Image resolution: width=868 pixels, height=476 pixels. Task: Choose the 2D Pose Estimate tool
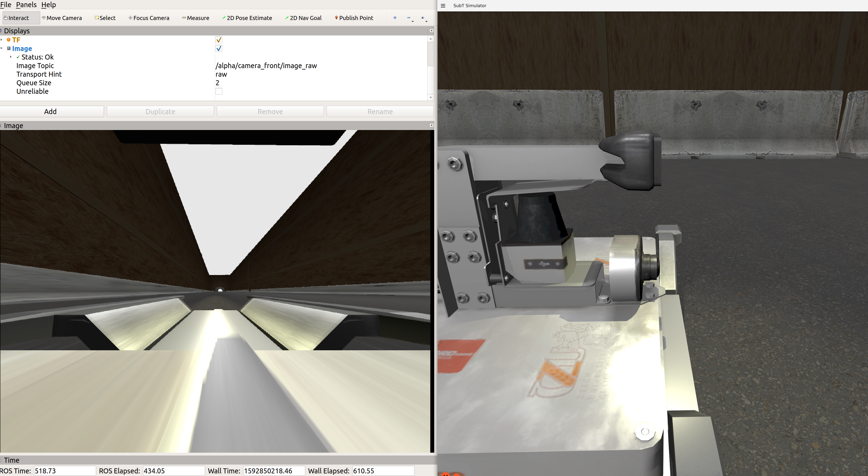coord(247,18)
